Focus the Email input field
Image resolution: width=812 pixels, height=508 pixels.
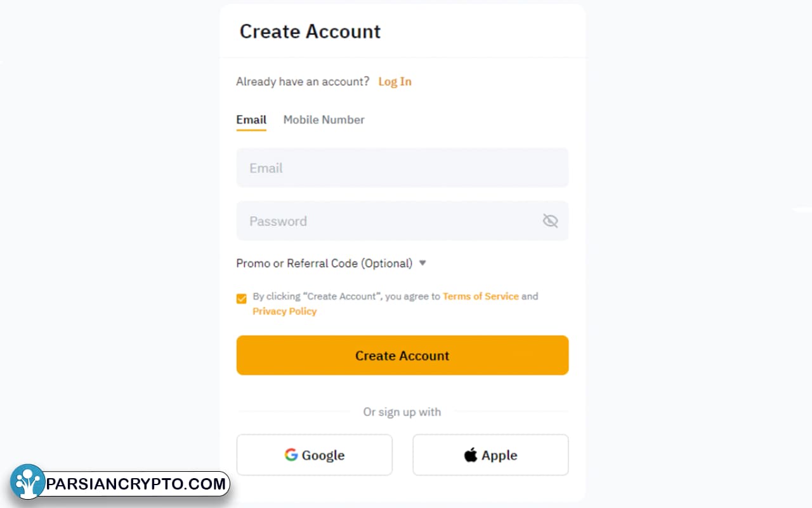[x=402, y=168]
